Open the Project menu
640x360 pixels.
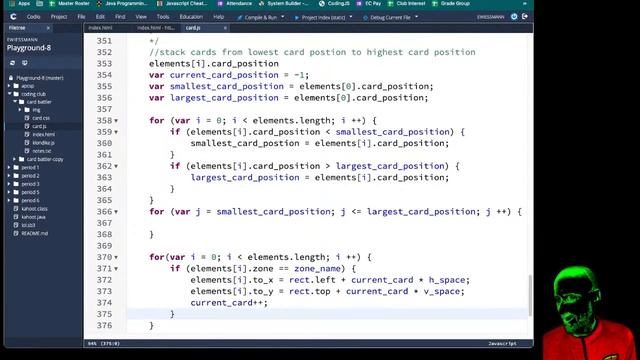59,17
